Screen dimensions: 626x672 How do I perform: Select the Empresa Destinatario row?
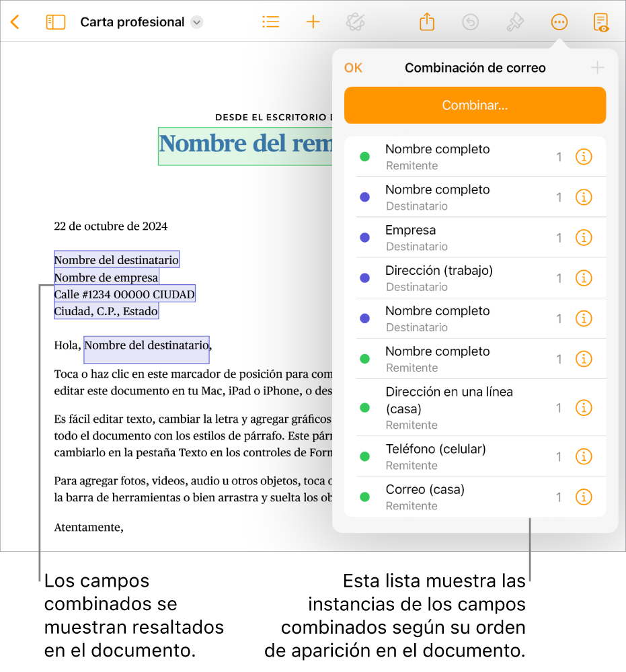click(x=475, y=237)
